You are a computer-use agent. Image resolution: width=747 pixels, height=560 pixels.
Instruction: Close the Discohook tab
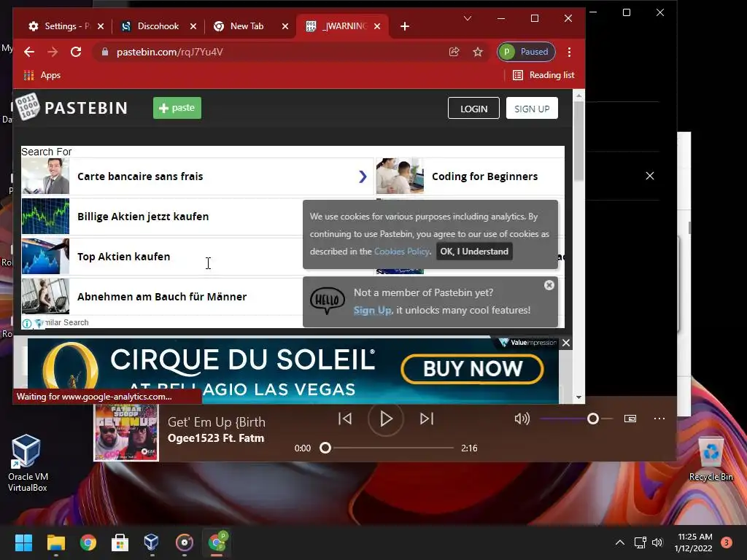193,26
